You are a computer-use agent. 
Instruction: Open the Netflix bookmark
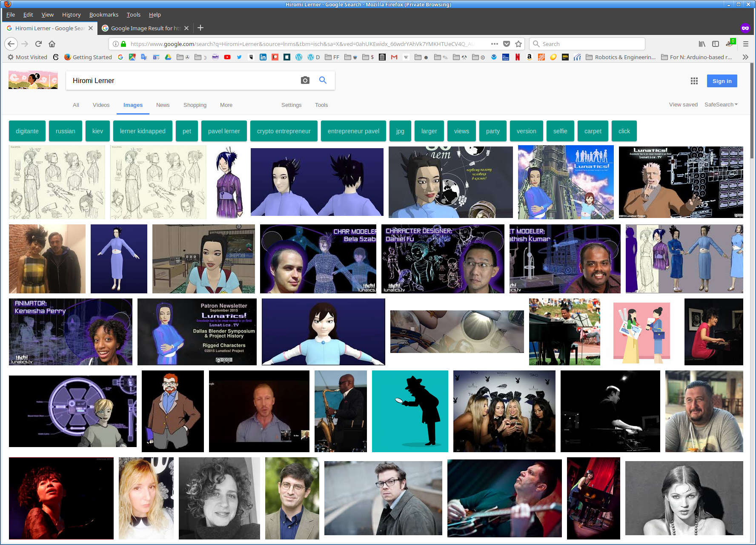[517, 57]
